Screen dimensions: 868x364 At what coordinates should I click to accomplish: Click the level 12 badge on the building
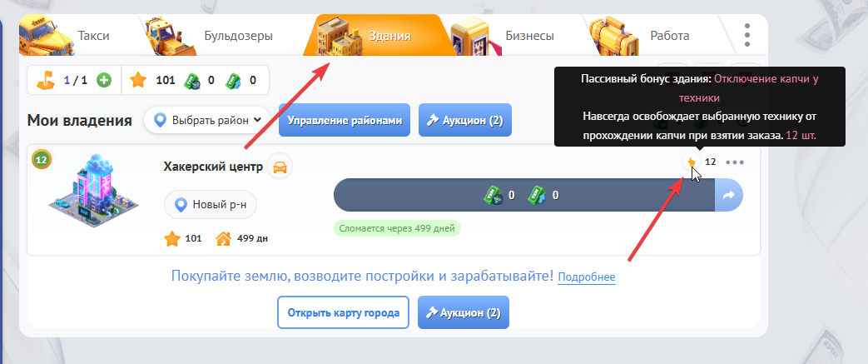point(41,160)
